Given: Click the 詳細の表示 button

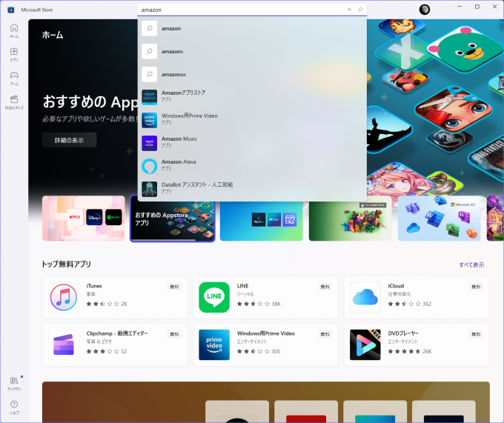Looking at the screenshot, I should point(69,140).
